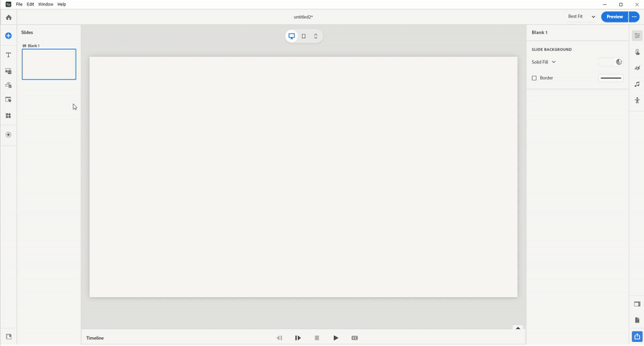Switch to mobile phone device view
This screenshot has height=346, width=644.
316,36
